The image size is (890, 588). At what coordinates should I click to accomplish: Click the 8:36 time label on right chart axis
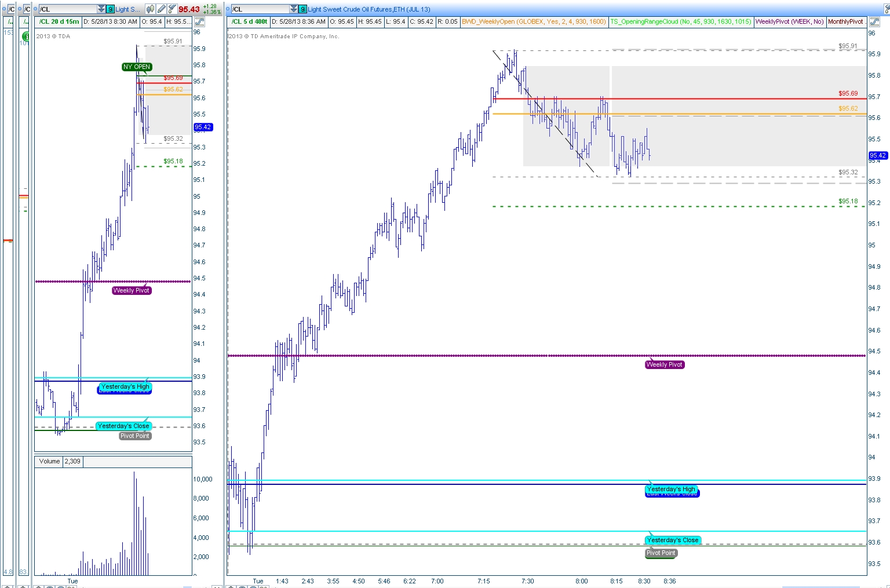click(669, 580)
